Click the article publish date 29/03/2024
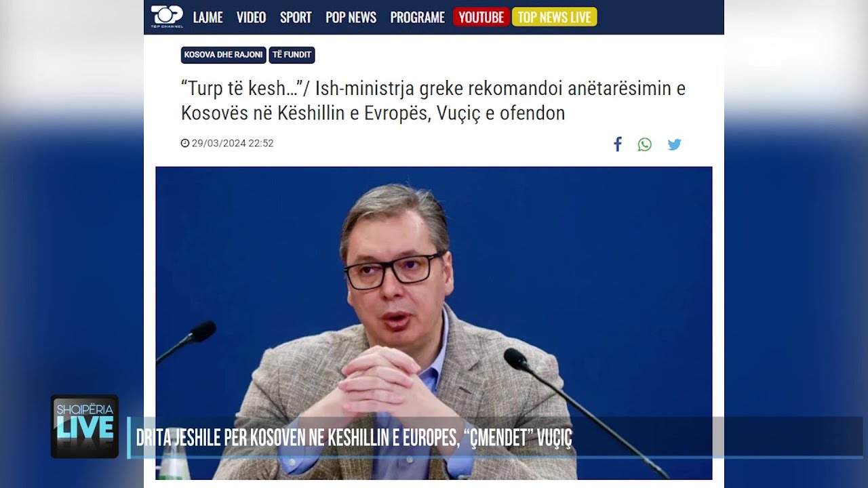The image size is (868, 488). click(x=233, y=143)
